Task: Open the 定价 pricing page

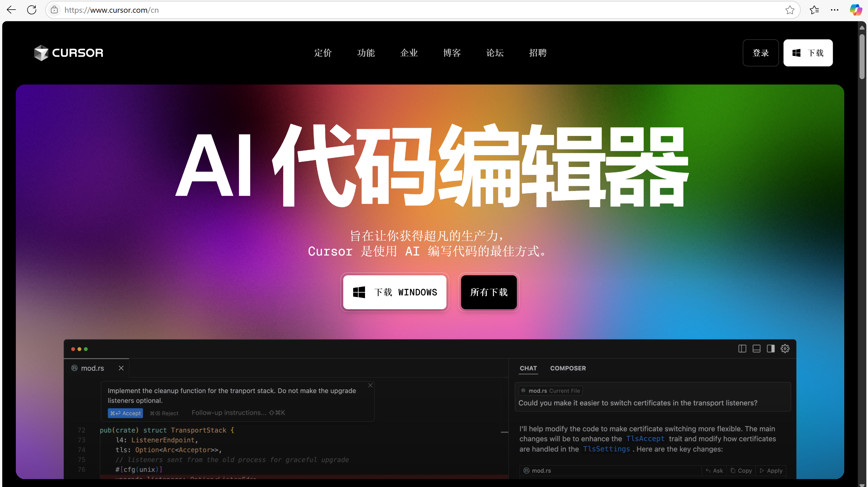Action: click(323, 53)
